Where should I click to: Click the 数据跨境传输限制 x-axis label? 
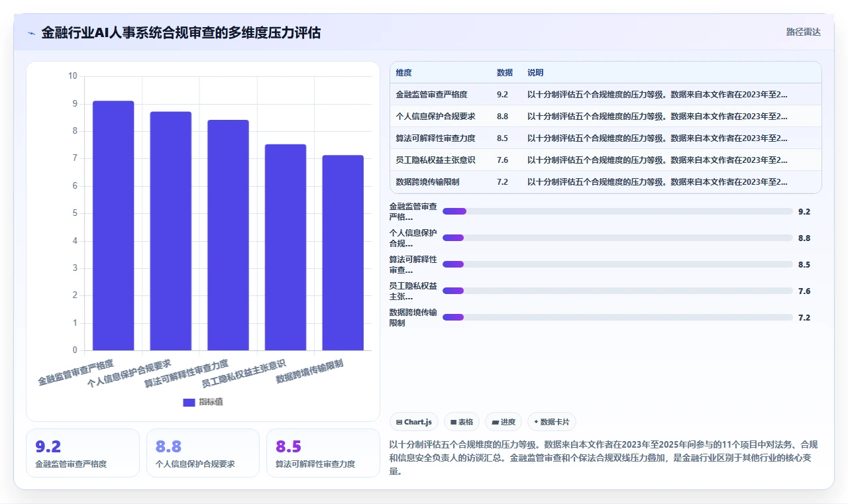click(310, 371)
